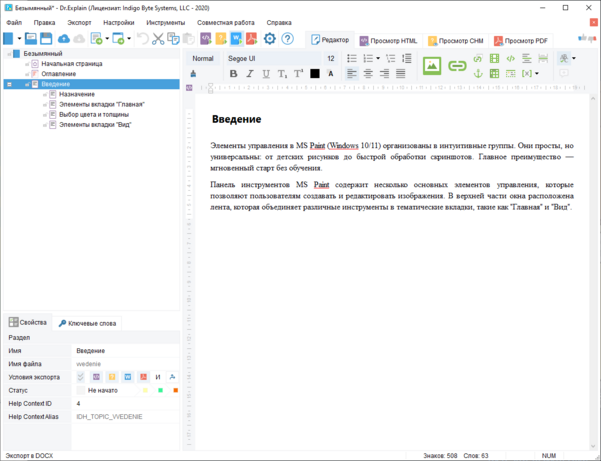Insert hyperlink with green chain icon
Image resolution: width=601 pixels, height=461 pixels.
pos(457,66)
